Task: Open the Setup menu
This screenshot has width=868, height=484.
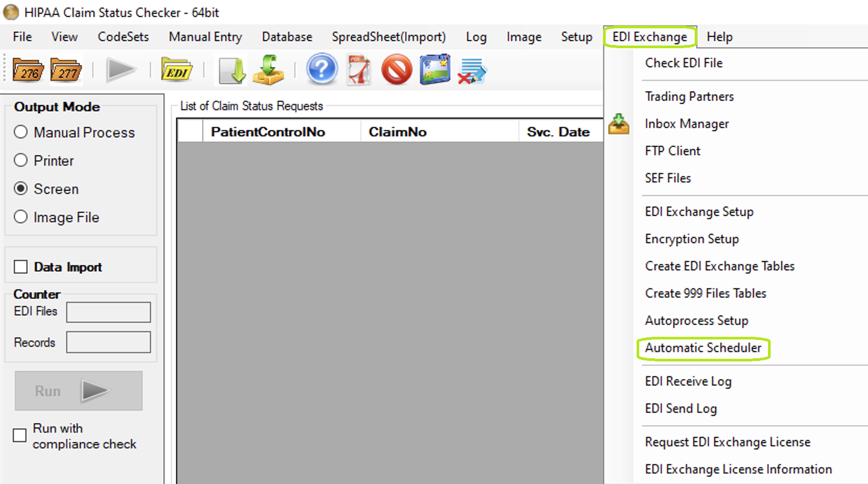Action: click(x=577, y=37)
